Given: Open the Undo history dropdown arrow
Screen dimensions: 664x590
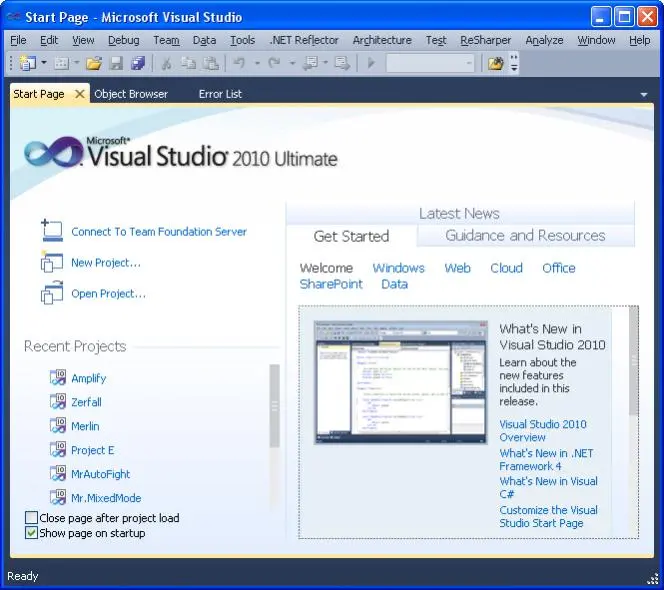Looking at the screenshot, I should [257, 63].
